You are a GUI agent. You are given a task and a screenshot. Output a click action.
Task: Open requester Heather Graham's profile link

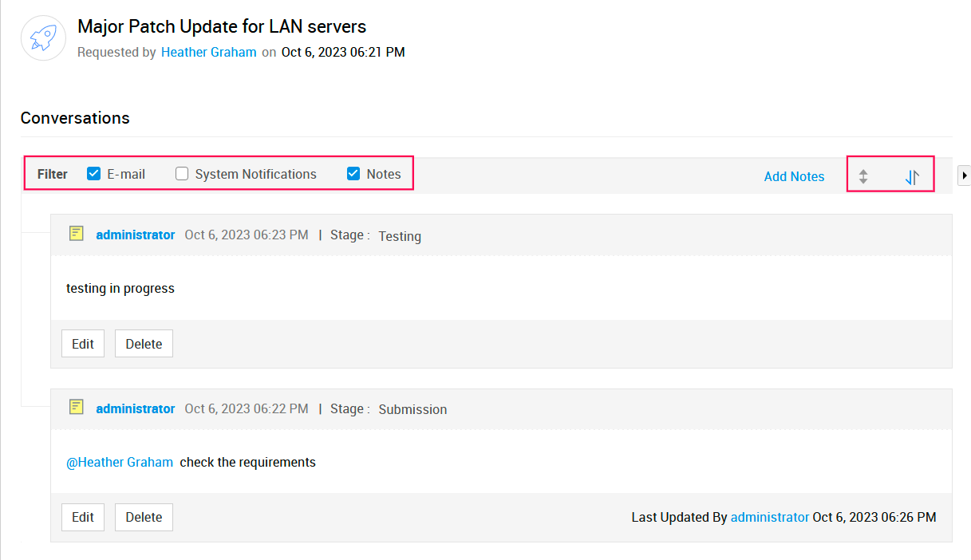pyautogui.click(x=209, y=53)
